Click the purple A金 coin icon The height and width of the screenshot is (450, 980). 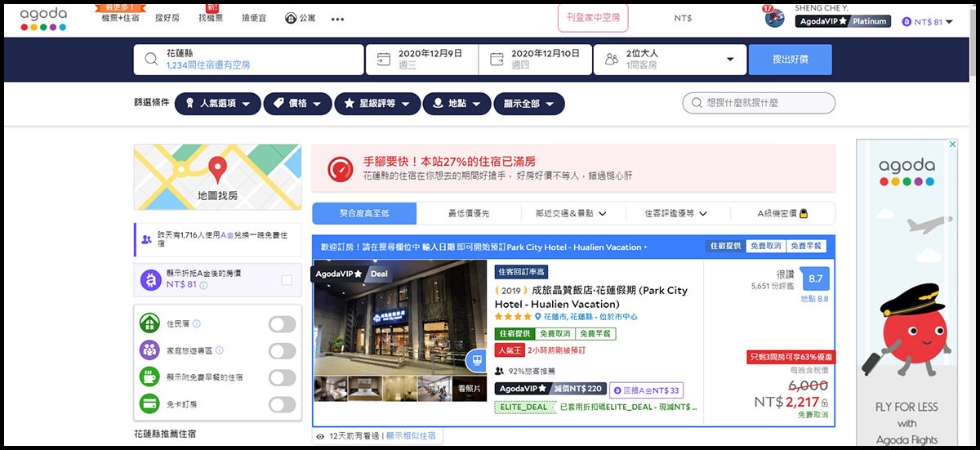(150, 279)
